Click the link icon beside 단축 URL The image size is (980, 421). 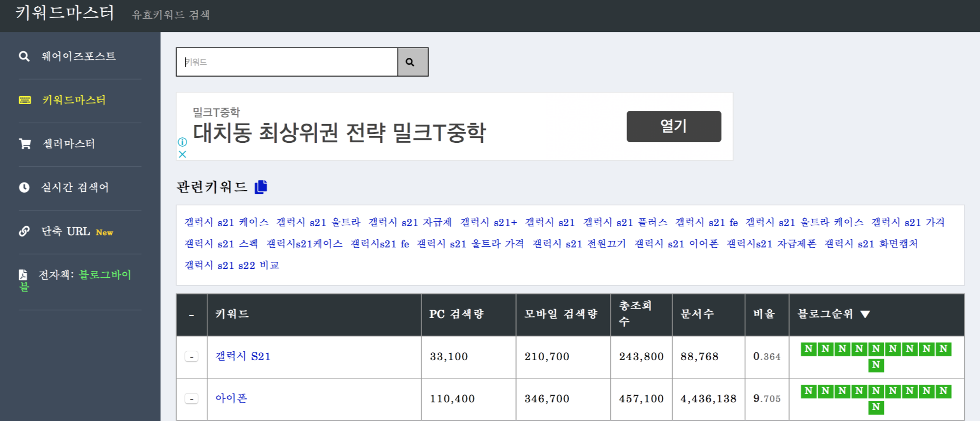pyautogui.click(x=24, y=231)
